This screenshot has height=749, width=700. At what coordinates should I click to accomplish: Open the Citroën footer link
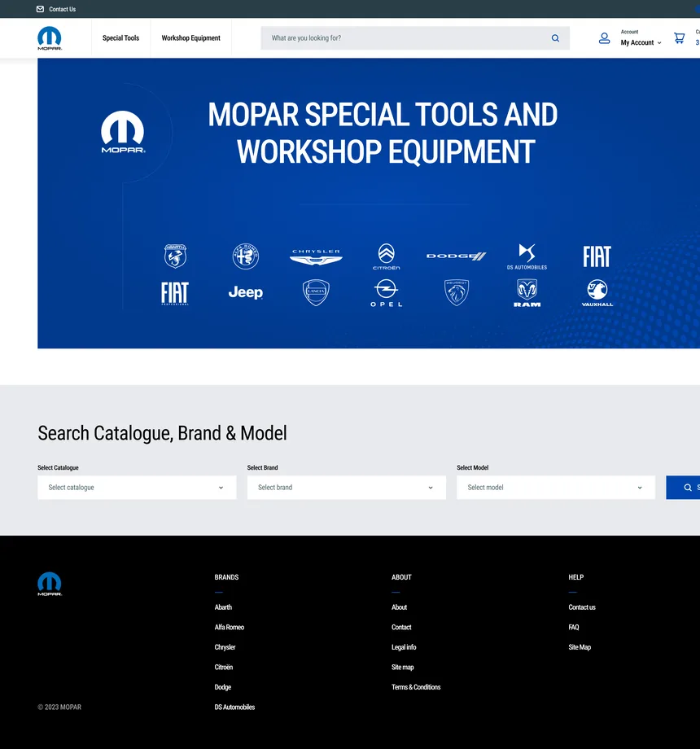(x=224, y=667)
